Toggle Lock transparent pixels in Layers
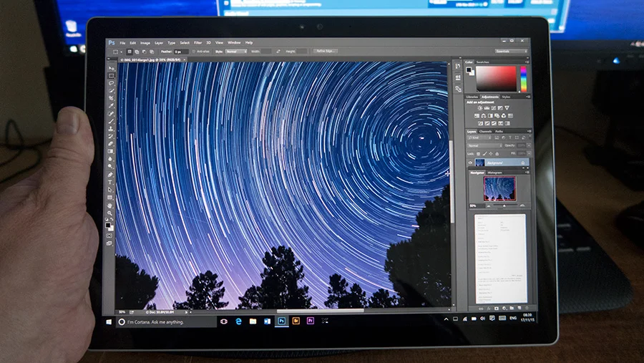 pos(478,154)
